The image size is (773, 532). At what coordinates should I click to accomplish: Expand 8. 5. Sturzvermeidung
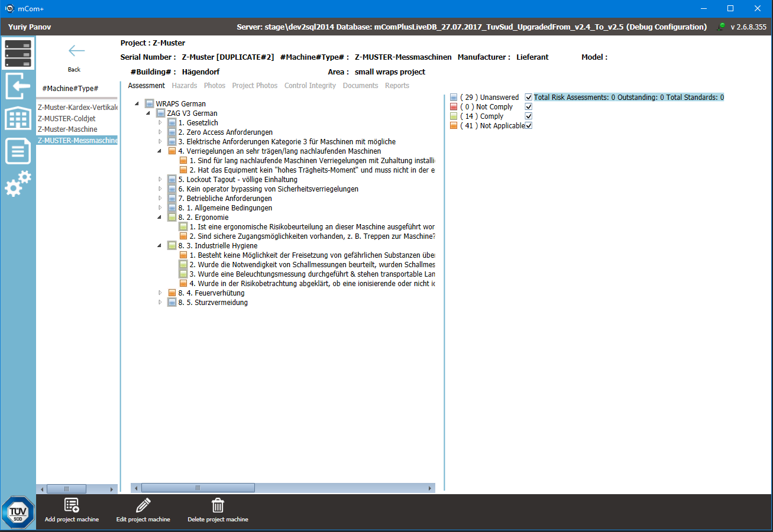tap(160, 303)
